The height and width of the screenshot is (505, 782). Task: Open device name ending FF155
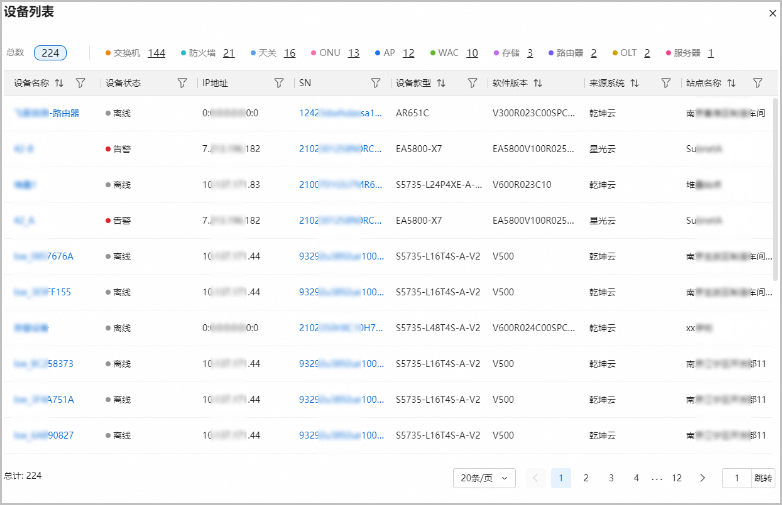(42, 292)
